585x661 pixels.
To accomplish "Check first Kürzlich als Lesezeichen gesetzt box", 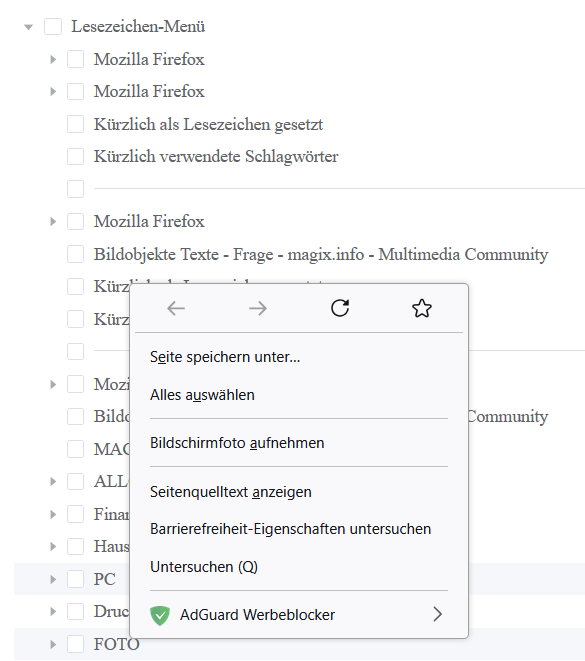I will (x=75, y=124).
